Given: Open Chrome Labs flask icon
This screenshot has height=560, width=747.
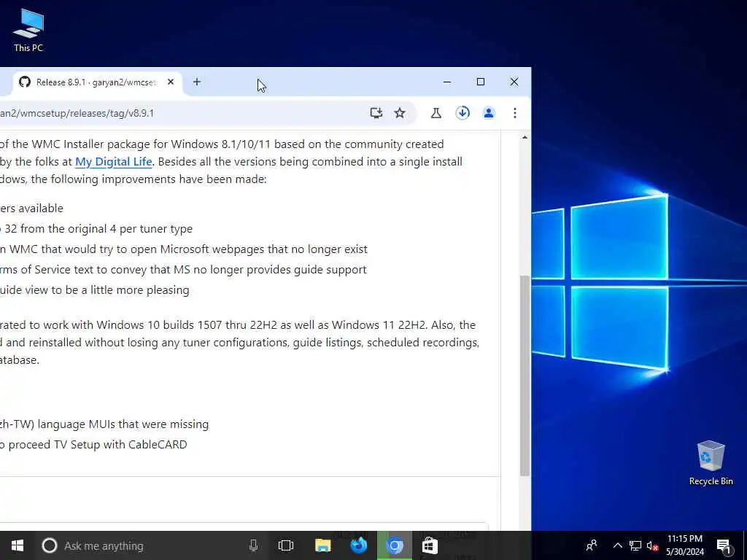Looking at the screenshot, I should coord(436,113).
